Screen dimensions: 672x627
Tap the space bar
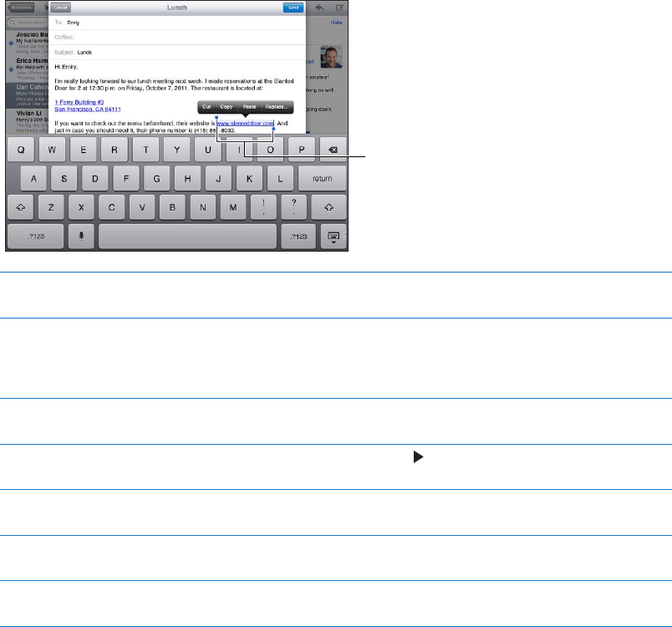point(188,236)
